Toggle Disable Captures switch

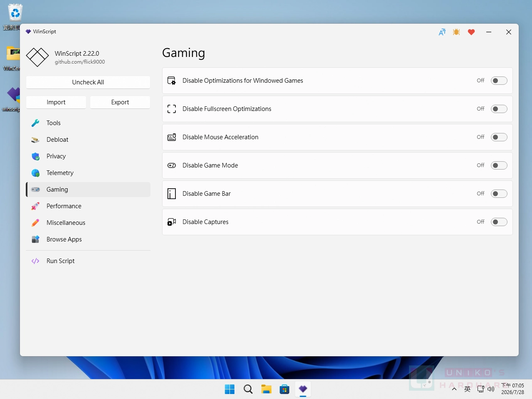pos(499,222)
